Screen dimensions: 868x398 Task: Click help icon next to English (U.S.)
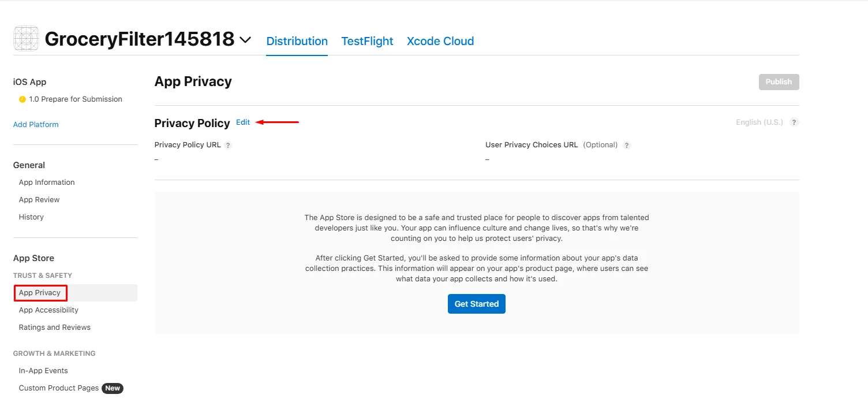(794, 122)
